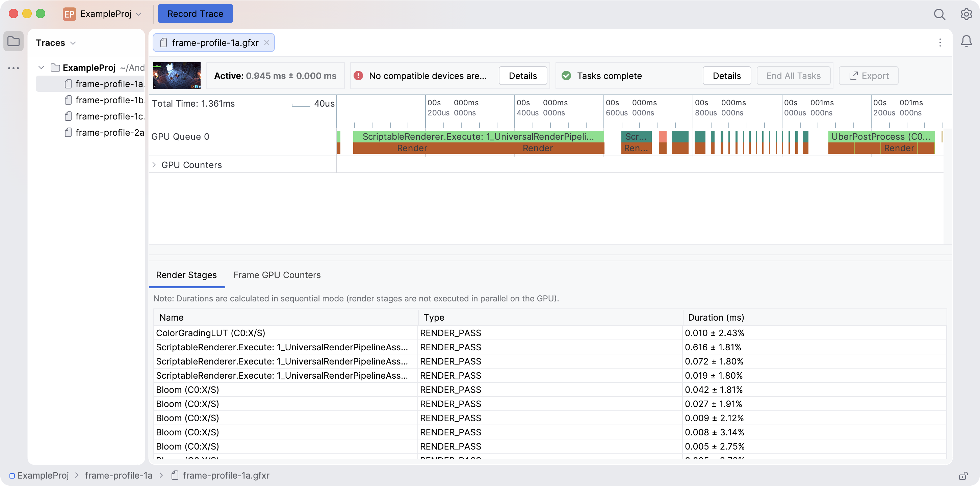Image resolution: width=980 pixels, height=486 pixels.
Task: Open the settings gear icon
Action: coord(966,15)
